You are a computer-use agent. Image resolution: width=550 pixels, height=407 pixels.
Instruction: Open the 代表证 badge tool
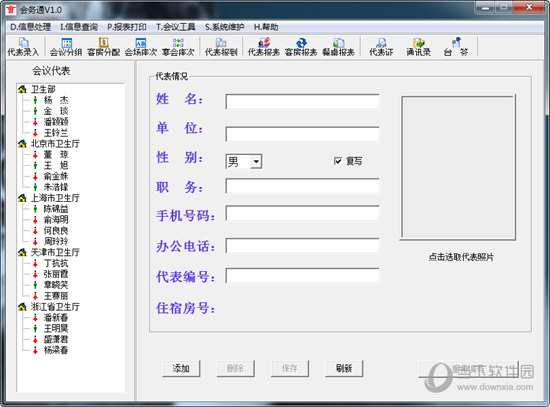(x=381, y=47)
